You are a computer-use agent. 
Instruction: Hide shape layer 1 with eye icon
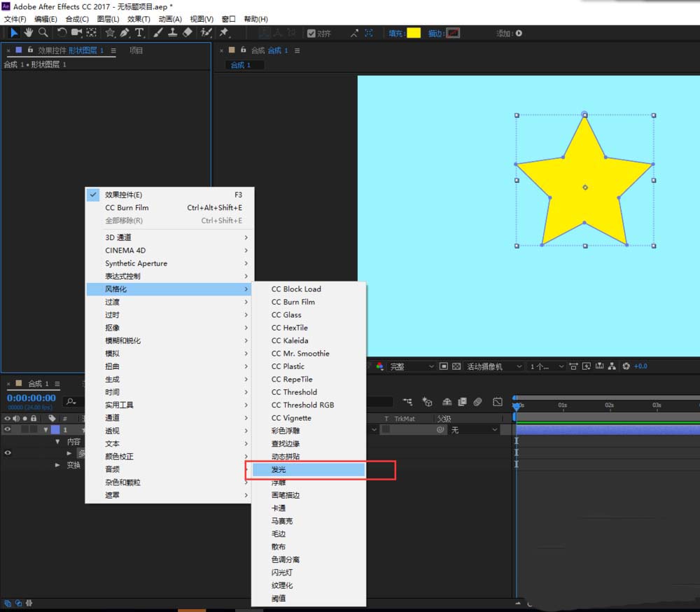(8, 430)
